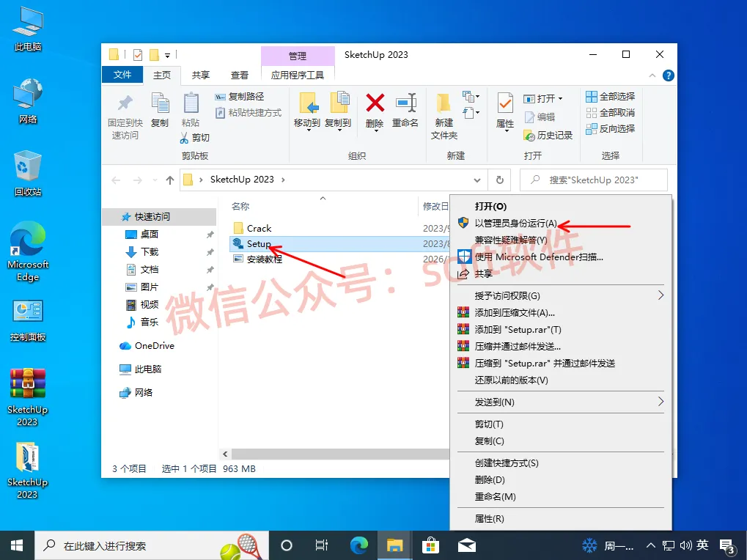Click History in the ribbon
This screenshot has height=560, width=747.
pos(548,136)
